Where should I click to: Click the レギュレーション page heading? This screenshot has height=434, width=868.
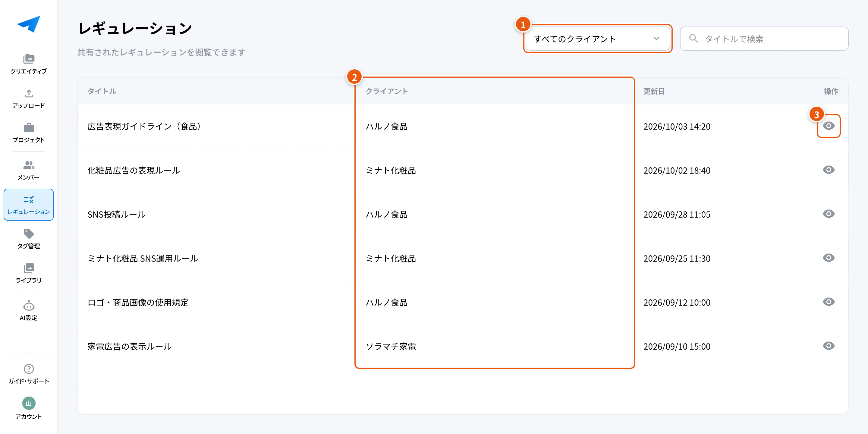[135, 28]
